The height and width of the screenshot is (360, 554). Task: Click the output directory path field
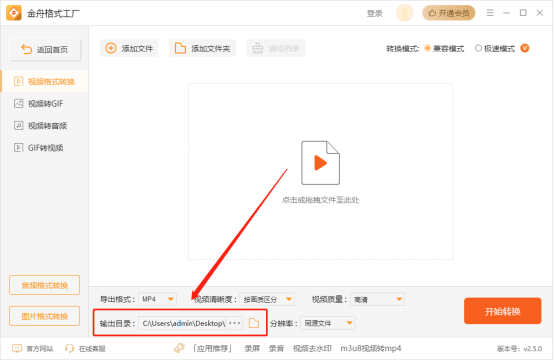[183, 323]
